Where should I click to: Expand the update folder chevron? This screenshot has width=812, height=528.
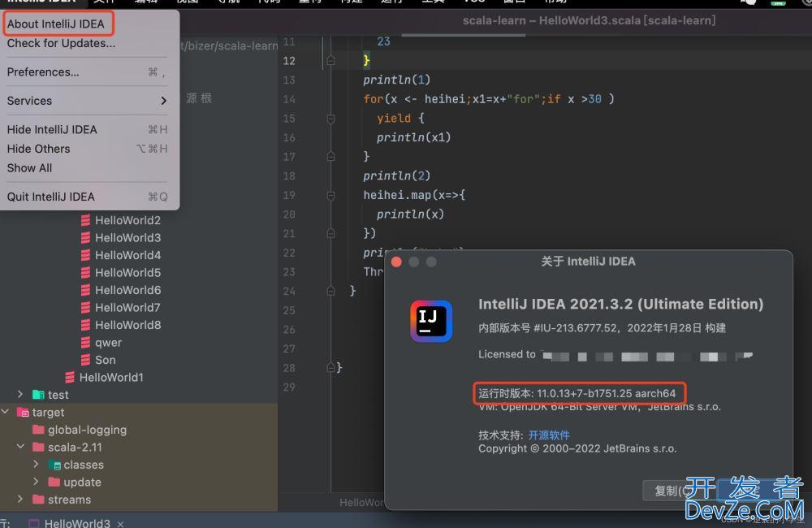coord(36,482)
